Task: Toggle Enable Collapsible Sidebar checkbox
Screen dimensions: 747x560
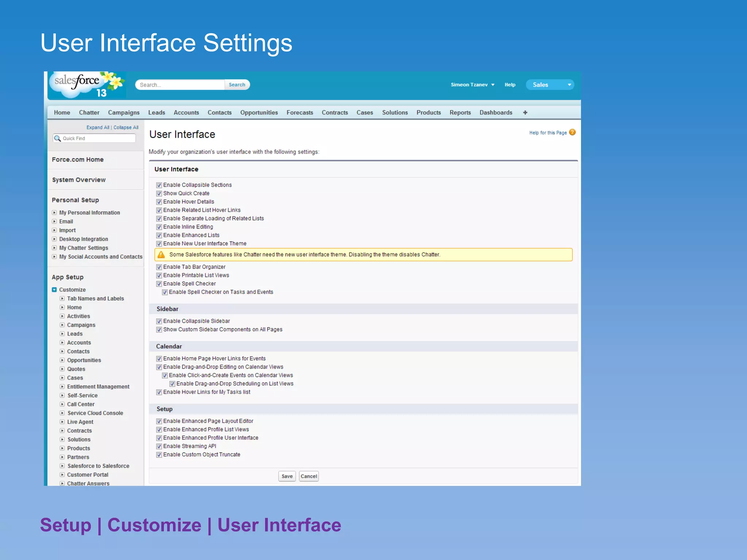Action: pos(159,321)
